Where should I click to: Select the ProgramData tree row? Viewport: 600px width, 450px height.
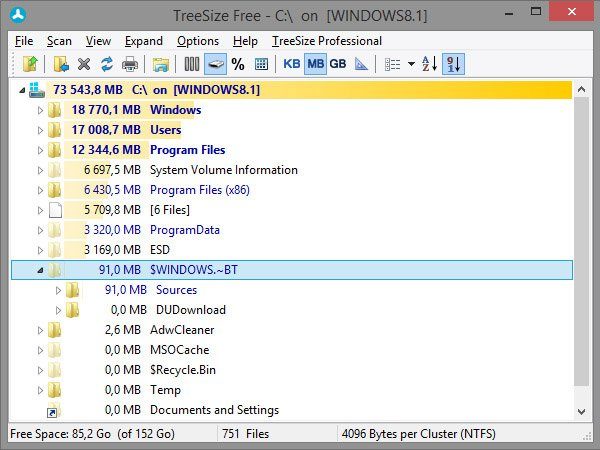[x=292, y=230]
